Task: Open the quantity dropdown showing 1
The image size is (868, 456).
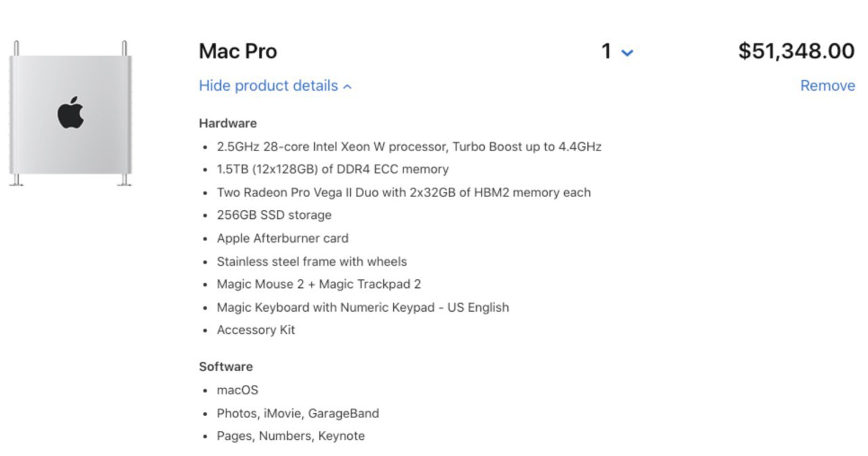Action: (x=617, y=51)
